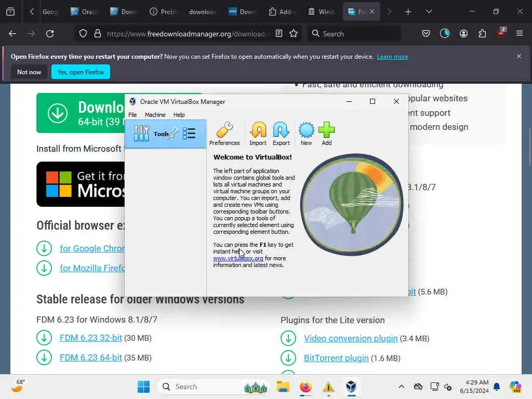Switch to the Problem tab
Viewport: 532px width, 399px height.
164,12
